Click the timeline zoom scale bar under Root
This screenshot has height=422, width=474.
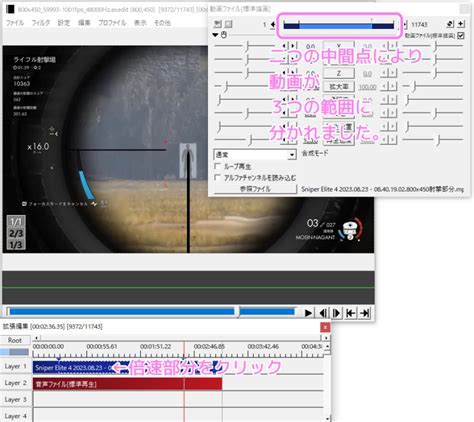[x=15, y=352]
